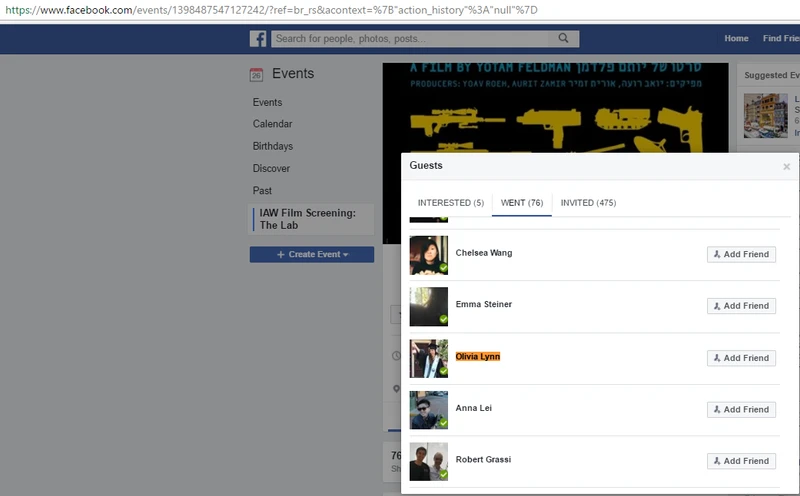Viewport: 800px width, 496px height.
Task: Click the event cover film poster image
Action: 555,108
